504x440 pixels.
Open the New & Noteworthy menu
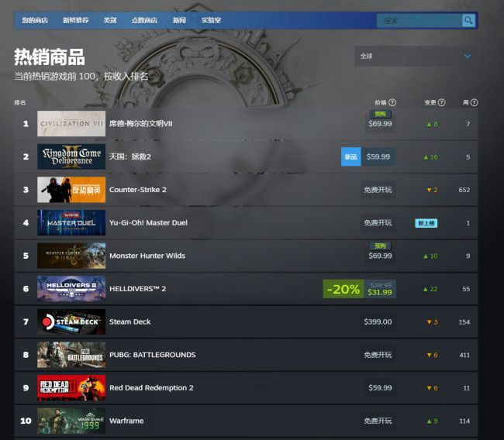(x=75, y=20)
